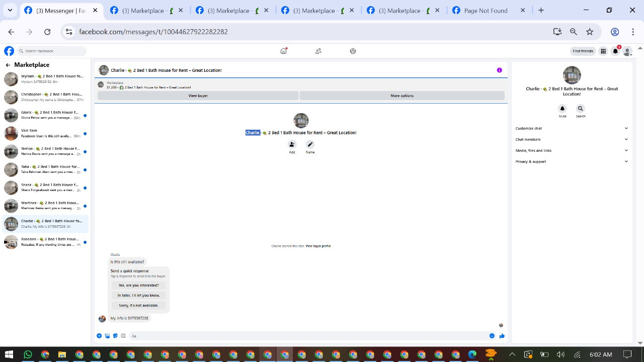
Task: Bookmark this page with the star icon
Action: [590, 32]
